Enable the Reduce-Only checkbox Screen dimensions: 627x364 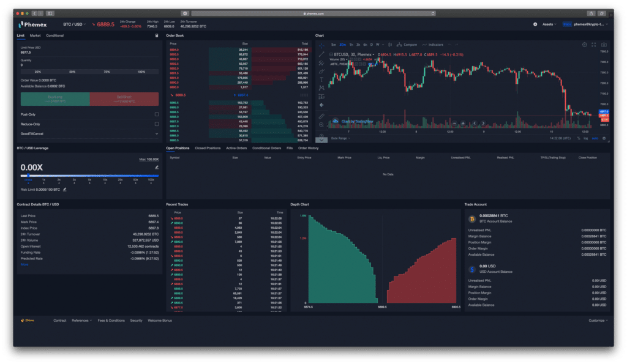157,124
